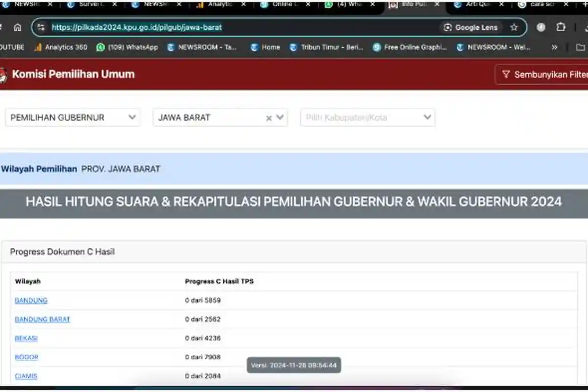Click the Komisi Pemilihan Umum logo

click(x=5, y=74)
